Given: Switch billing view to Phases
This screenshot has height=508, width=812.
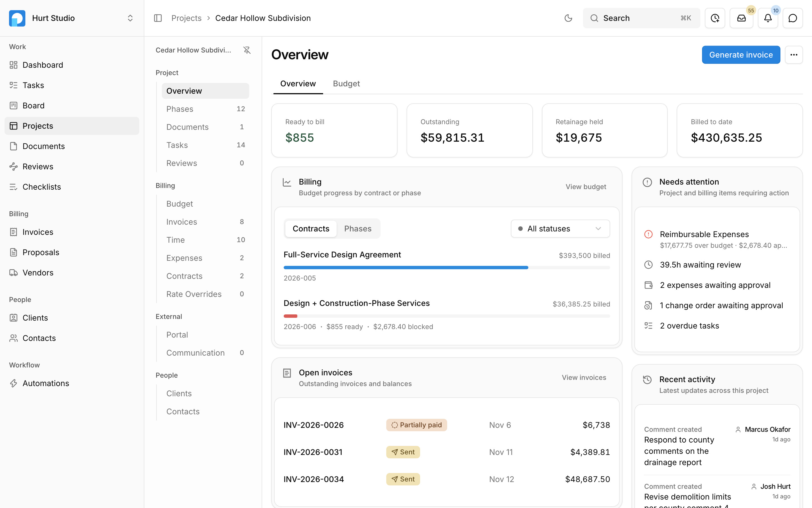Looking at the screenshot, I should pos(358,229).
